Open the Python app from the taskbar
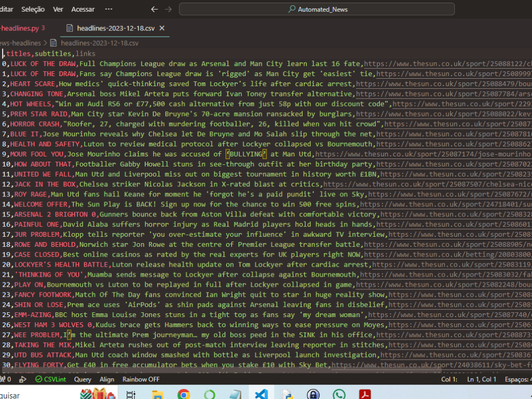 click(287, 395)
